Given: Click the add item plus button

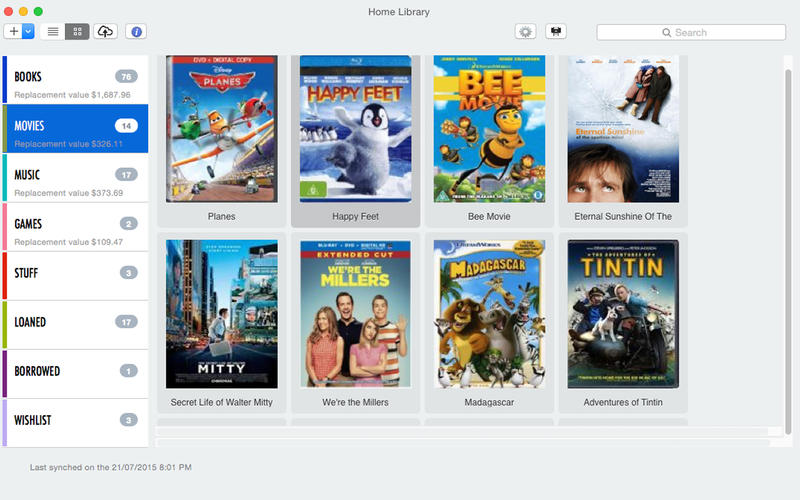Looking at the screenshot, I should click(13, 32).
